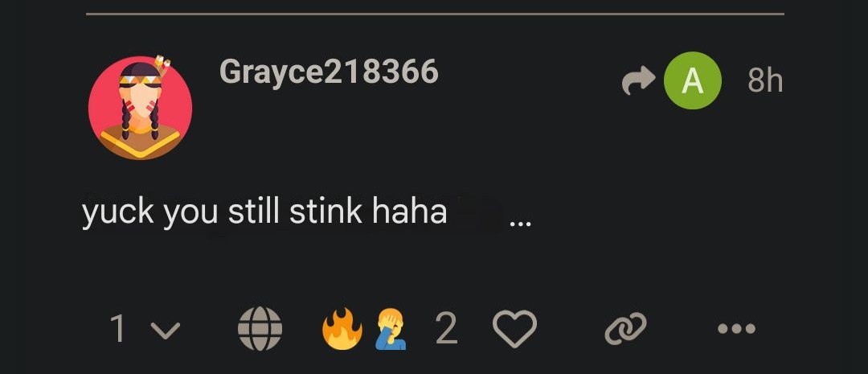This screenshot has width=868, height=374.
Task: Select the facepalm emoji reaction
Action: [391, 329]
